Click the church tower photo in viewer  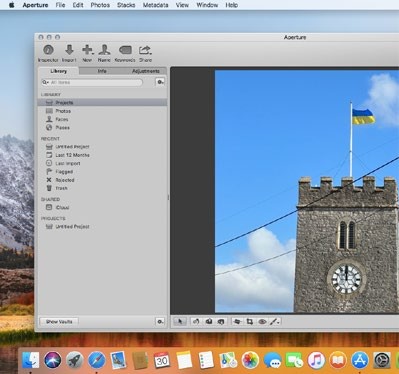(307, 191)
